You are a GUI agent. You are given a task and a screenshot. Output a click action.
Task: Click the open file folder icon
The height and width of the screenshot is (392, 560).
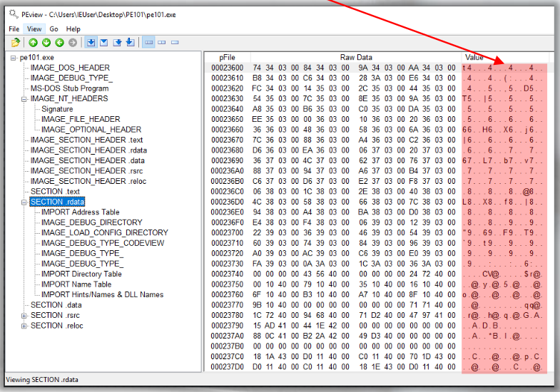[x=16, y=43]
